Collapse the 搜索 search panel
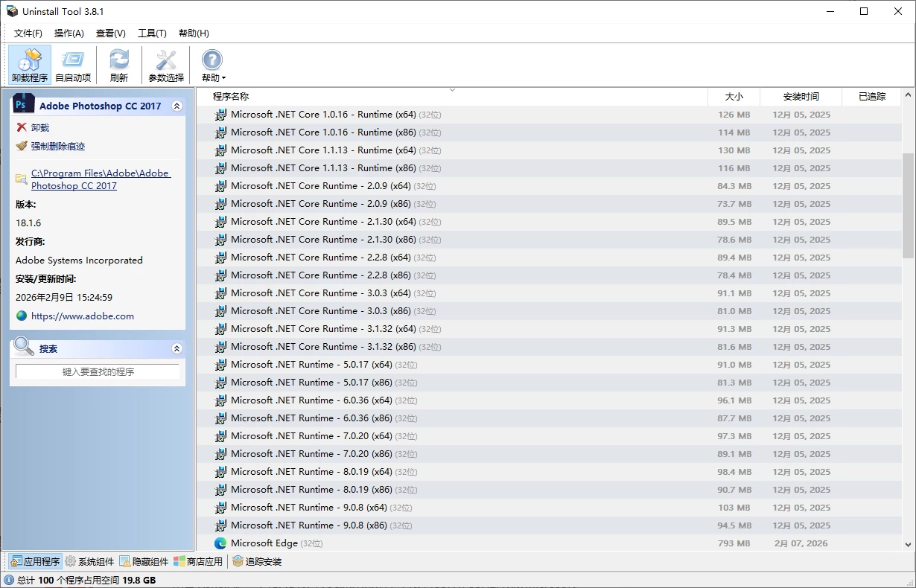 coord(176,348)
